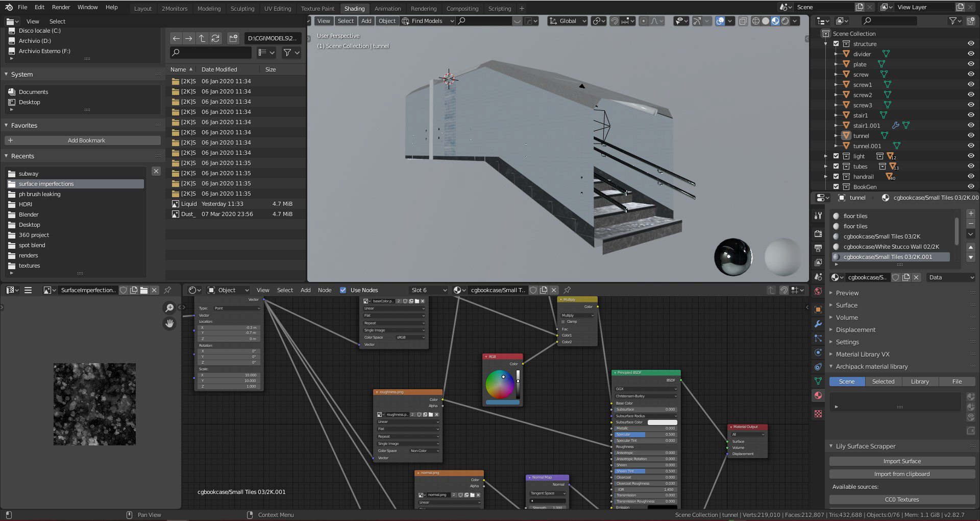Switch to the Texture Paint workspace tab
Viewport: 980px width, 521px height.
point(317,9)
